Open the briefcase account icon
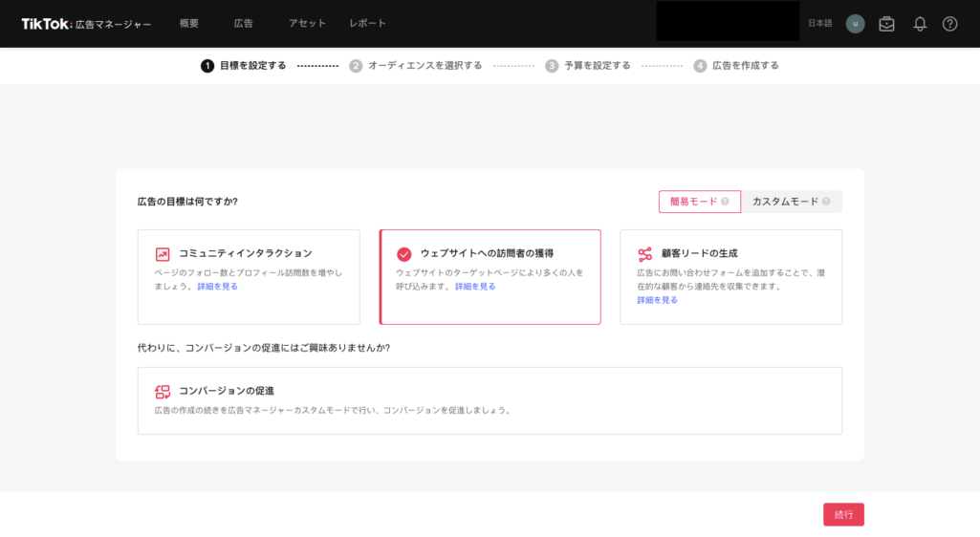The width and height of the screenshot is (980, 537). coord(886,24)
